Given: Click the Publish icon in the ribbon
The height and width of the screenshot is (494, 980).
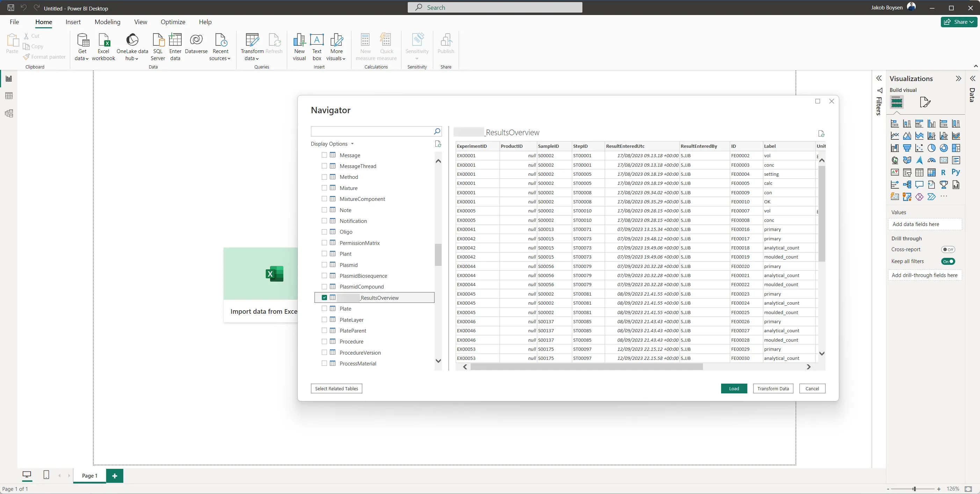Looking at the screenshot, I should pos(445,41).
